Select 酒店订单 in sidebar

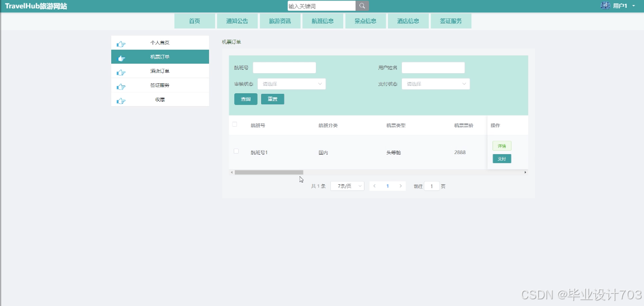160,71
